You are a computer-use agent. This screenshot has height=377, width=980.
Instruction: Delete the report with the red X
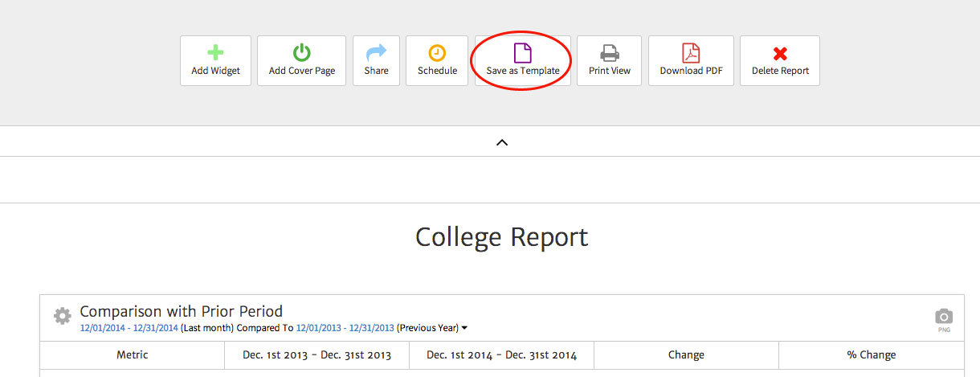(779, 60)
